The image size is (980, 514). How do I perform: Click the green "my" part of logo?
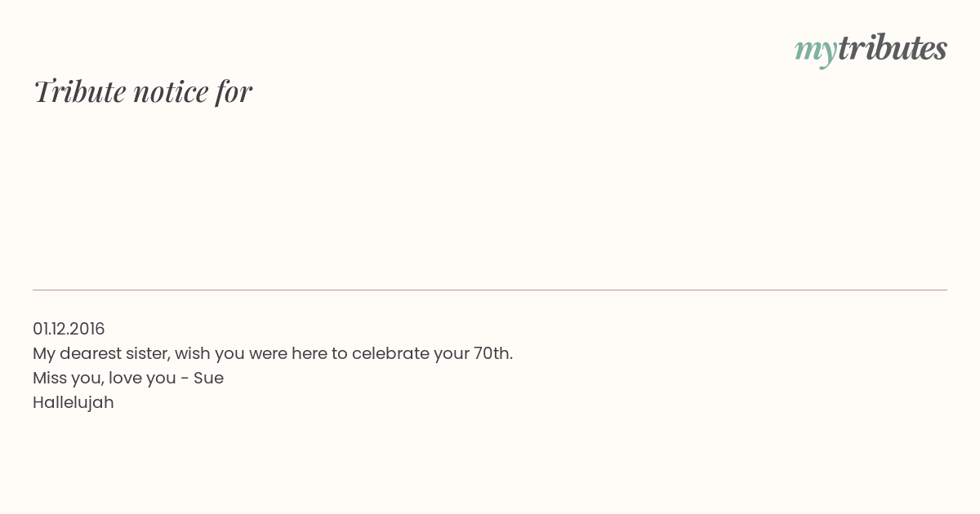click(816, 52)
